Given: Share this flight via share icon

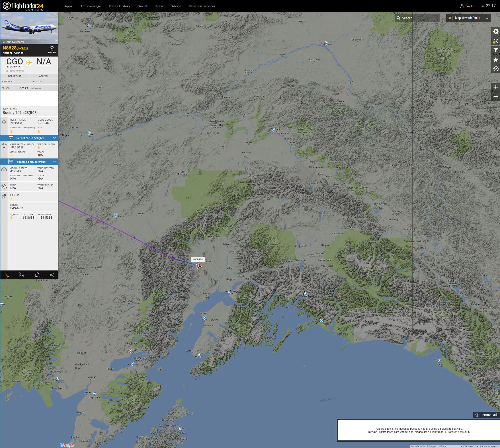Looking at the screenshot, I should point(52,275).
